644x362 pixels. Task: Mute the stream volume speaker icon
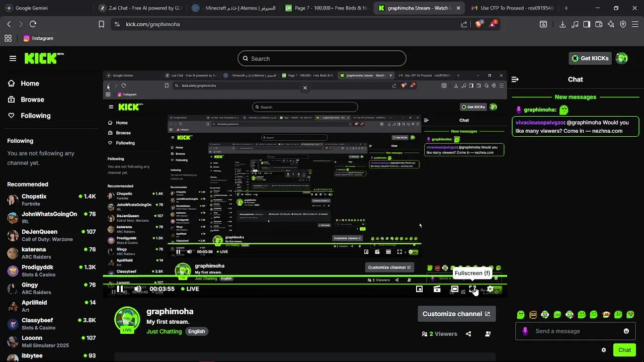(x=137, y=289)
